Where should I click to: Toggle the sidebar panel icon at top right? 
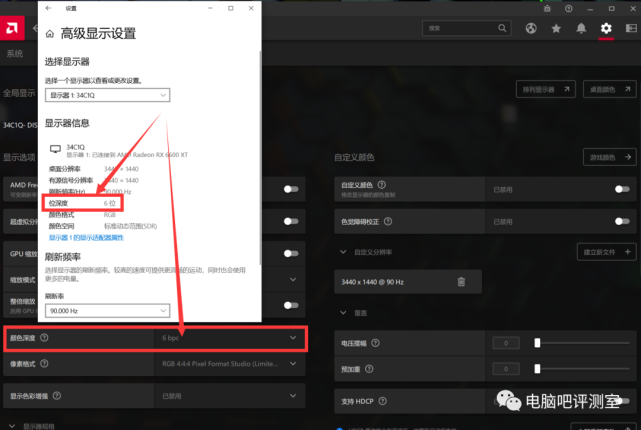click(x=631, y=28)
